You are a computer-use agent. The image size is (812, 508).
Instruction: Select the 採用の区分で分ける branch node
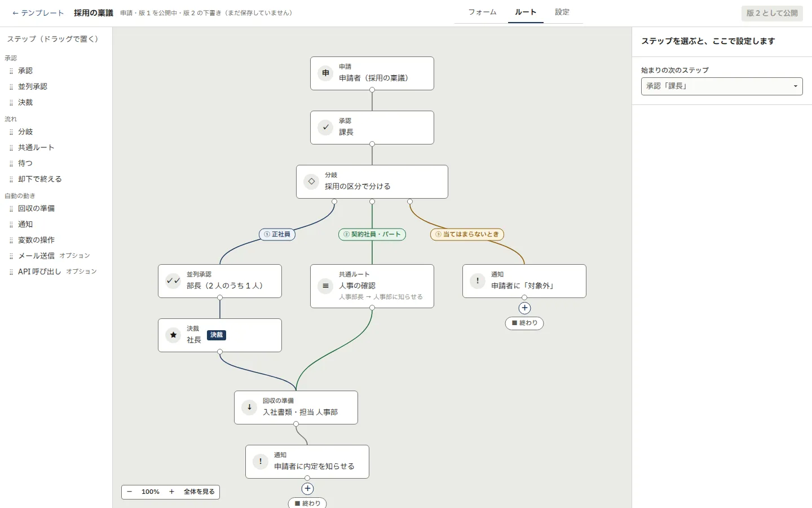[x=372, y=182]
